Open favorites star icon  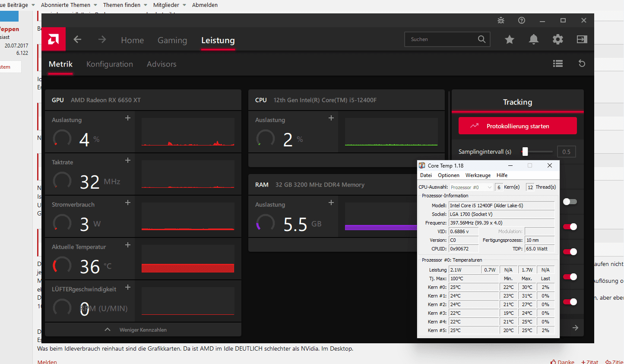510,39
